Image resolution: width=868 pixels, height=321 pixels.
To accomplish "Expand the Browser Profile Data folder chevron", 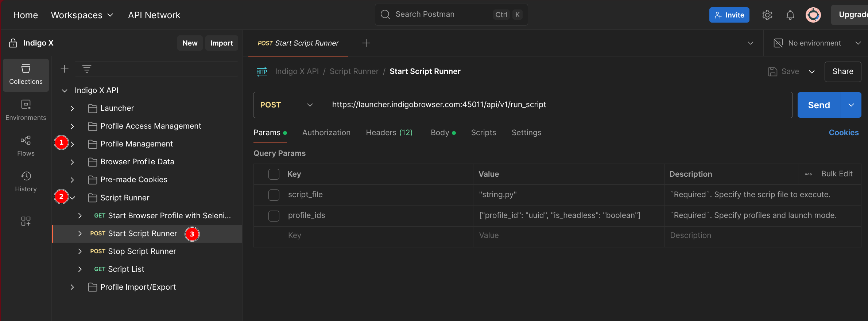I will (x=72, y=162).
